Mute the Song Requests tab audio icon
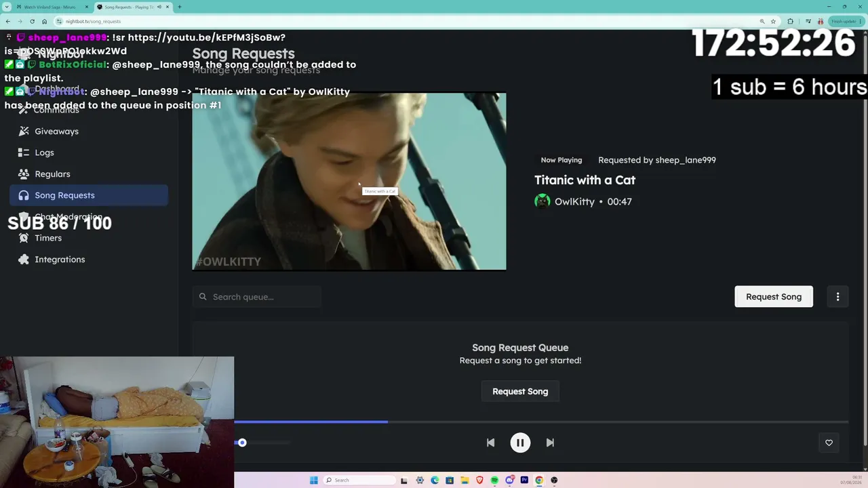Viewport: 868px width, 488px height. tap(159, 7)
